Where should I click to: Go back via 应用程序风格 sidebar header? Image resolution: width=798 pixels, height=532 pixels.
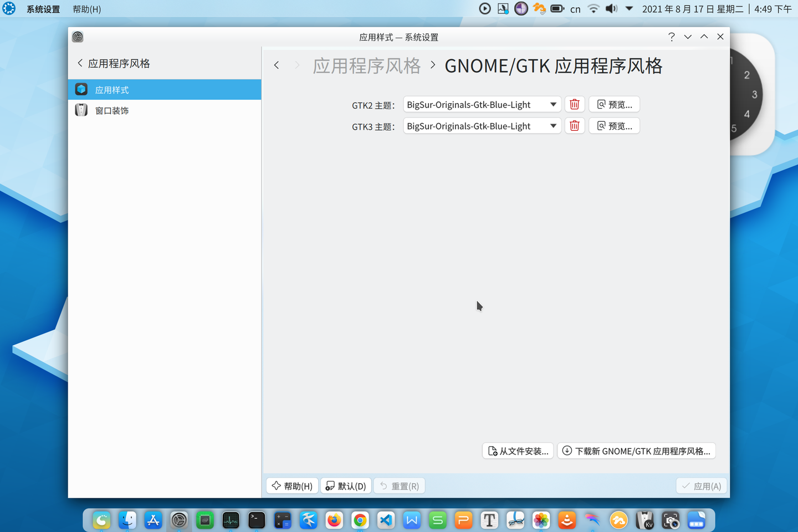click(114, 63)
